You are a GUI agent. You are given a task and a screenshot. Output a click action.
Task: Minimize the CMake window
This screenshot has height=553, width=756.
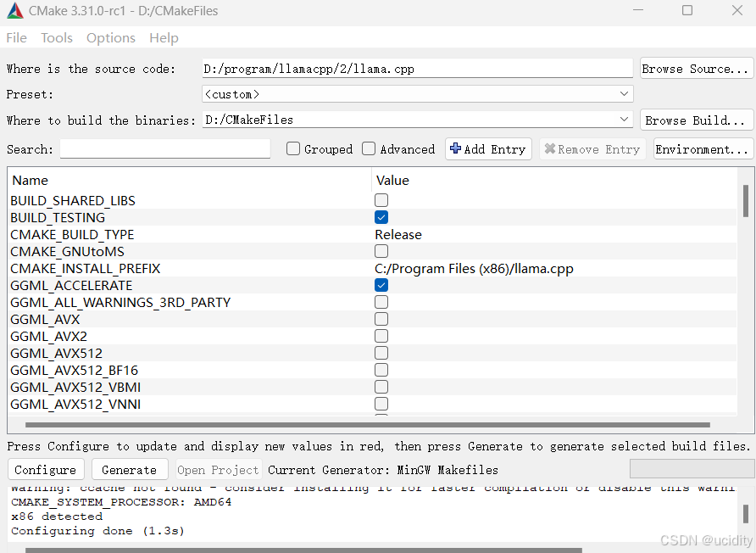tap(638, 10)
